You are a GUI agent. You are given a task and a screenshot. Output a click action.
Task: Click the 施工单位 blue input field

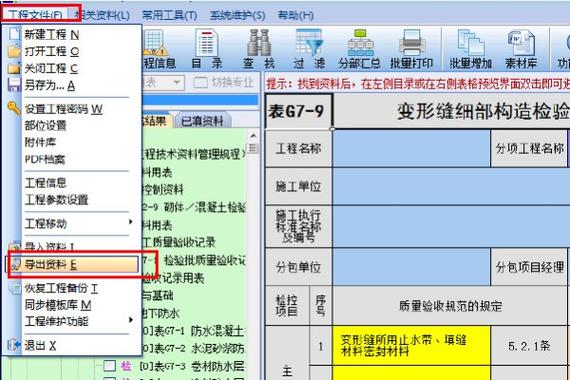451,186
